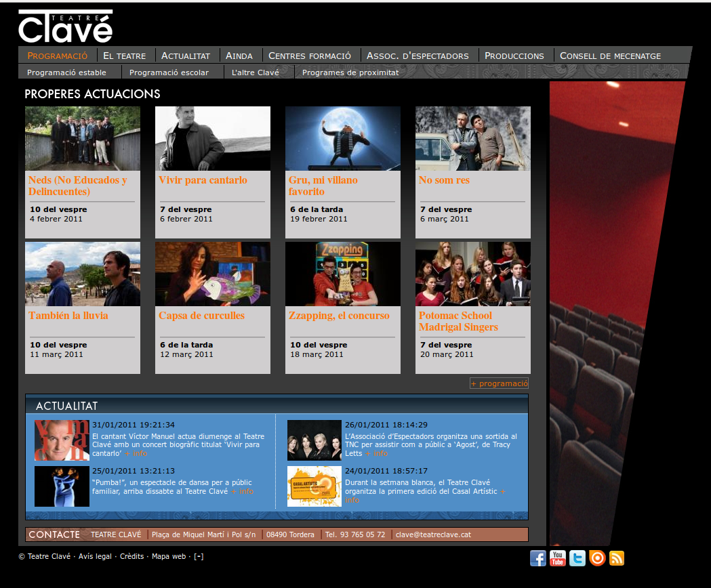
Task: Select the Produccions menu item
Action: coord(514,56)
